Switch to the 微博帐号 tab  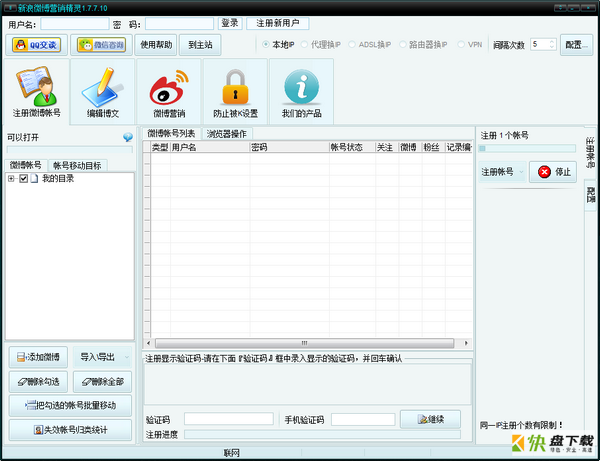coord(26,165)
